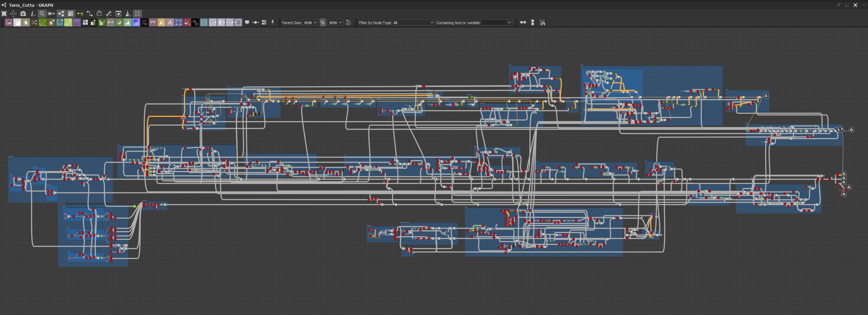868x315 pixels.
Task: Add a Text node with letter A icon
Action: 170,23
